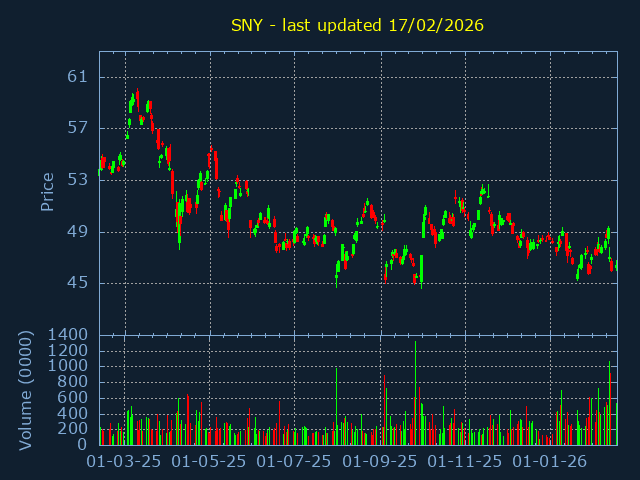Image resolution: width=640 pixels, height=480 pixels.
Task: Click the vertical Price axis label
Action: [47, 191]
